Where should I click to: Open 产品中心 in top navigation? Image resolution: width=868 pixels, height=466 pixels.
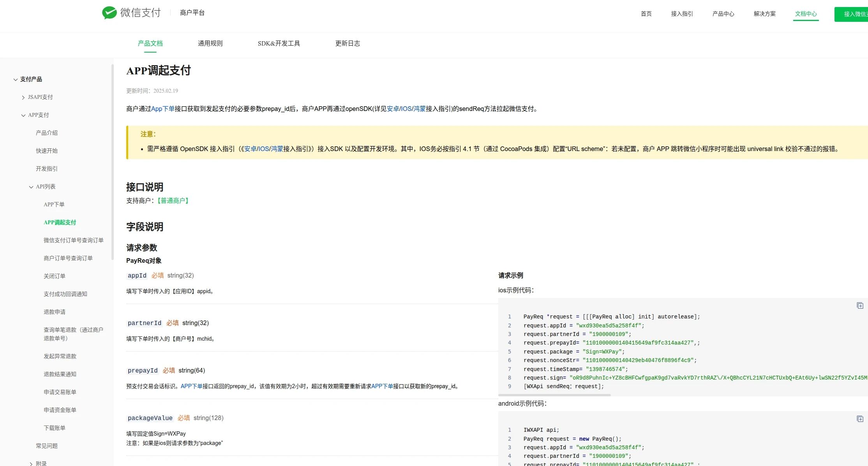pyautogui.click(x=723, y=14)
